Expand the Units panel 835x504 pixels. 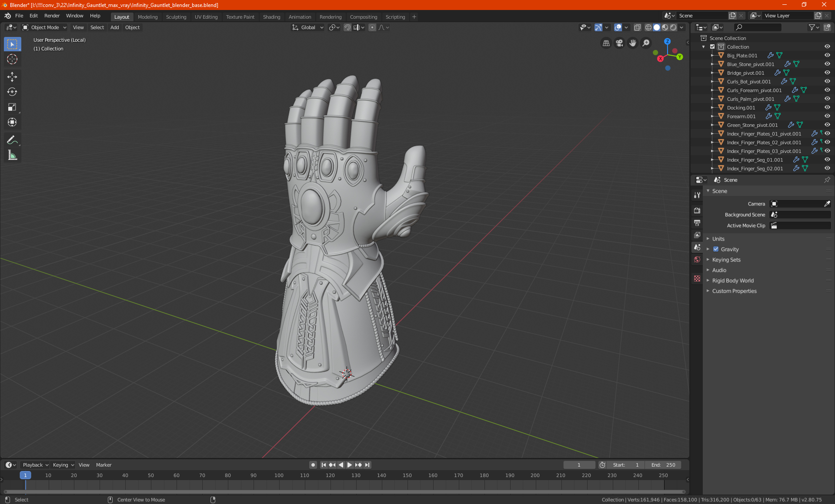coord(718,239)
